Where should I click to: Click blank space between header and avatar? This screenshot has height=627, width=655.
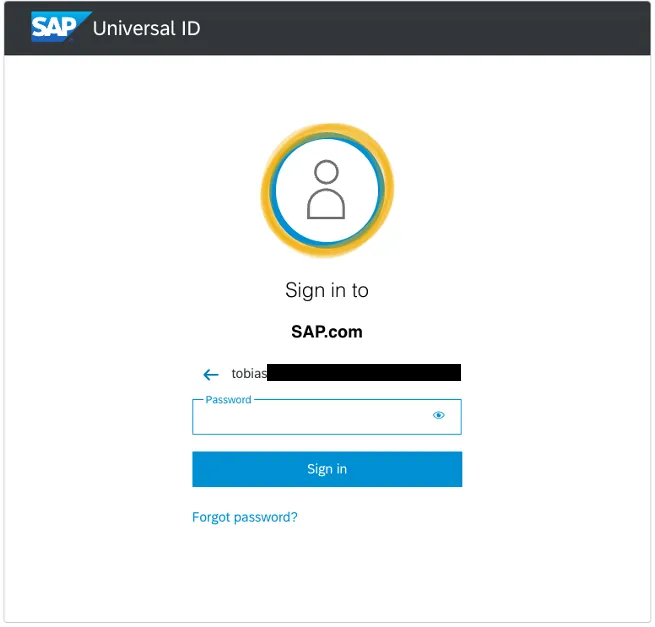click(x=327, y=90)
